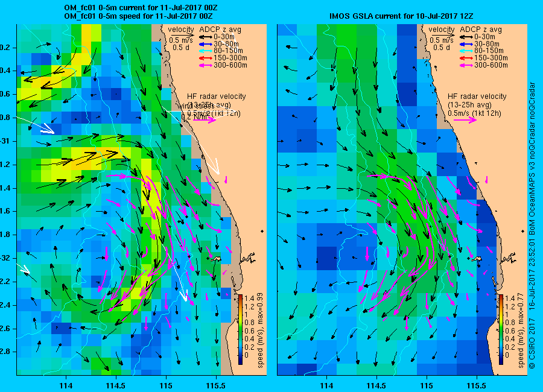
Task: Click the cyan 80-150m arrow in left legend
Action: coord(206,51)
